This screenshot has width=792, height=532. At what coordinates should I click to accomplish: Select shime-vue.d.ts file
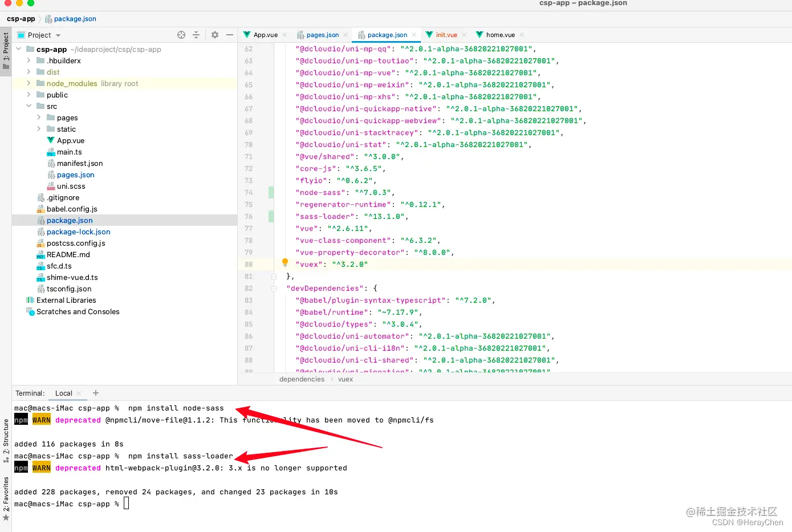(x=72, y=277)
